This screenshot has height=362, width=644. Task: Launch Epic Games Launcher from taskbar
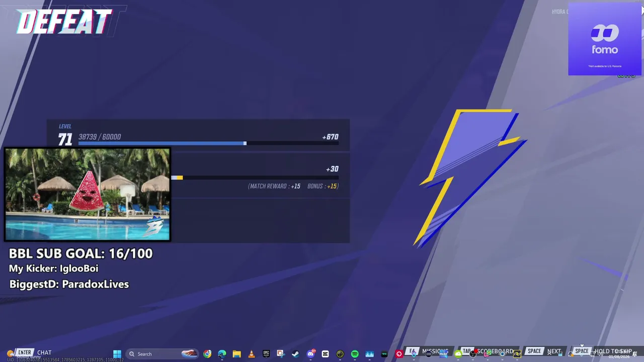(266, 354)
